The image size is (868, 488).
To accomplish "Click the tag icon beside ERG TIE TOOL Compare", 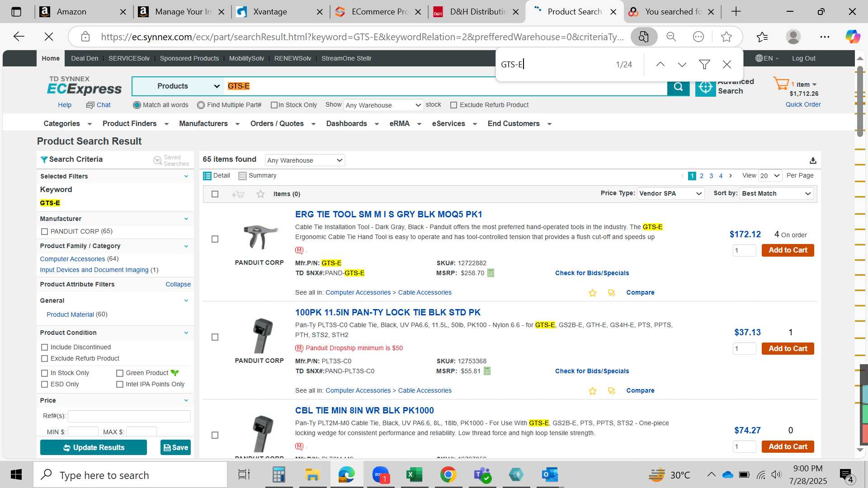I will click(x=612, y=293).
